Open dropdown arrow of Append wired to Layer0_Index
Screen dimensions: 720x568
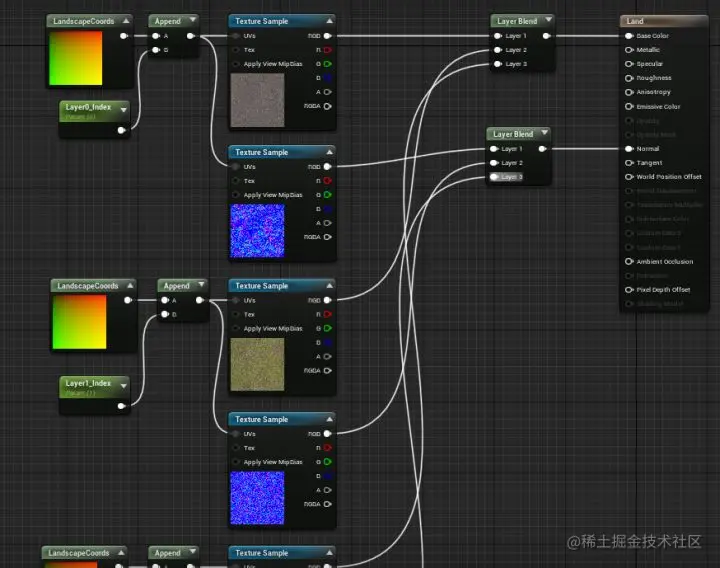(x=193, y=19)
